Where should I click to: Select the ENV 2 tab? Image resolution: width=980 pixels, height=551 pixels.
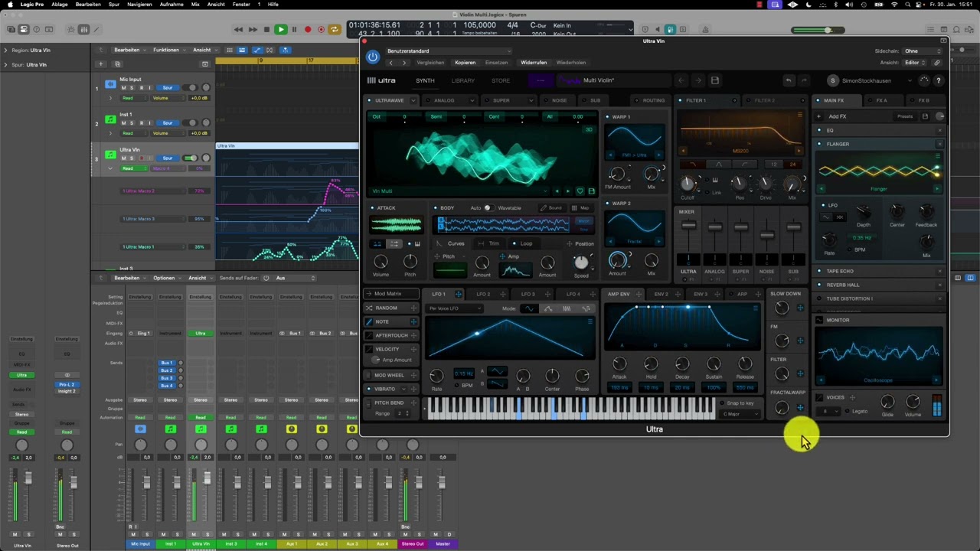(x=661, y=294)
